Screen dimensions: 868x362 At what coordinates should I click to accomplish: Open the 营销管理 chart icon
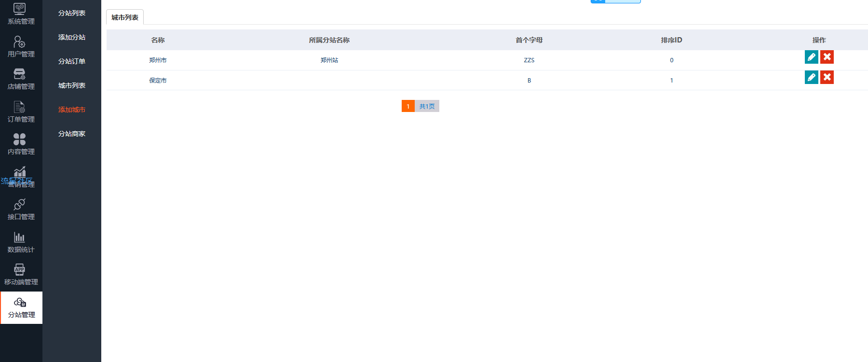tap(20, 172)
